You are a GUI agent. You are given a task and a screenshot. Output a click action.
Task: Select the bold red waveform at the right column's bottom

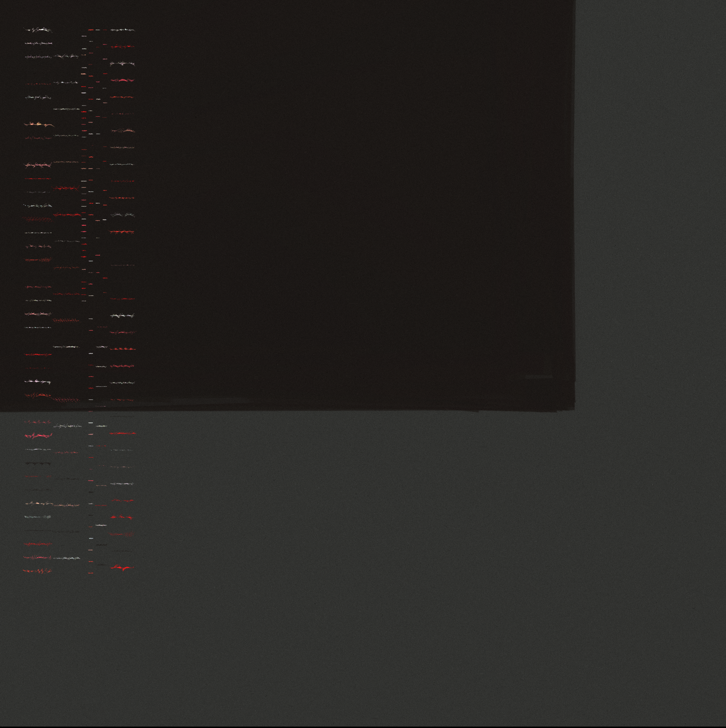coord(122,568)
